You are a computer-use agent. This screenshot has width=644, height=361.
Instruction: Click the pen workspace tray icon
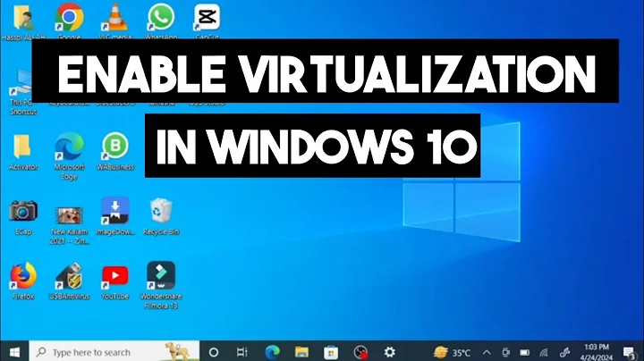point(564,352)
